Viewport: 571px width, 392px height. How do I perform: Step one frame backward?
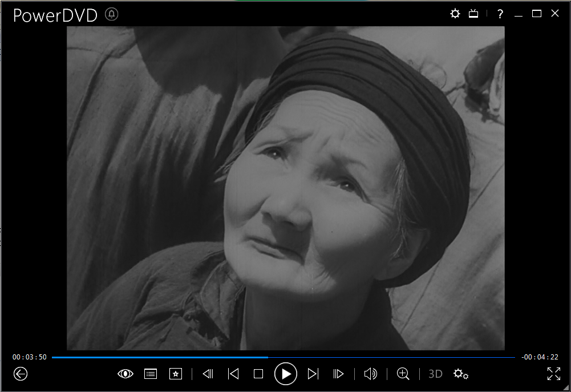click(208, 374)
